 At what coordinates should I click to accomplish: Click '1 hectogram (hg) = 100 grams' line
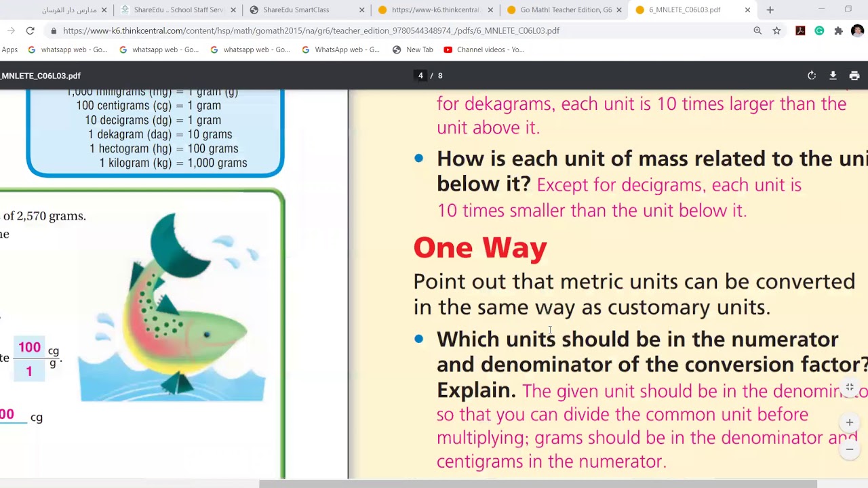tap(163, 148)
